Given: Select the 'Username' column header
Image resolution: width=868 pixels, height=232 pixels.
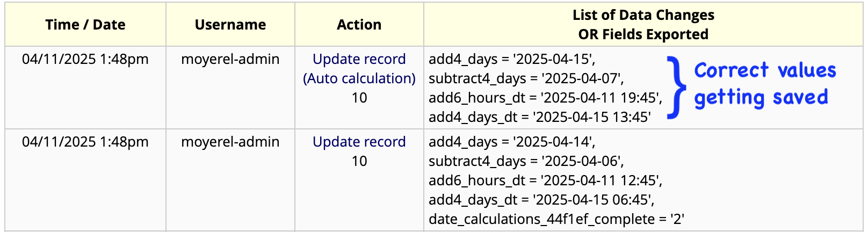Looking at the screenshot, I should [230, 25].
